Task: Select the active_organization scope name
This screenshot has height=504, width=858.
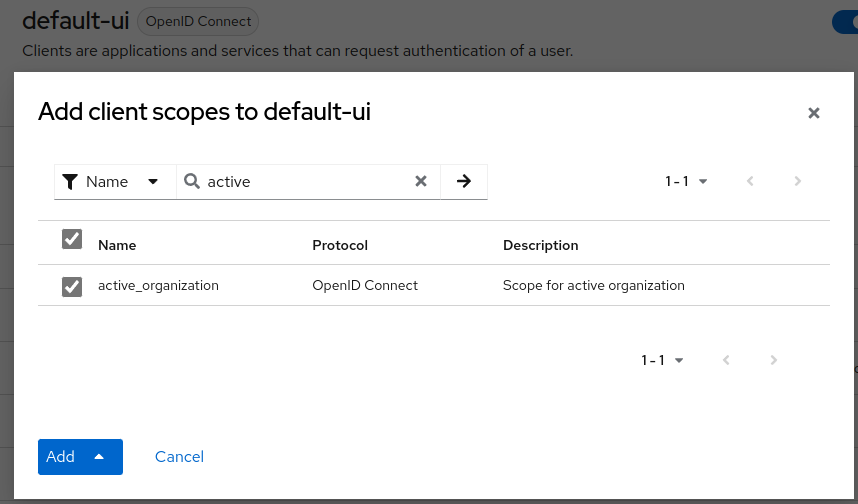Action: click(x=158, y=285)
